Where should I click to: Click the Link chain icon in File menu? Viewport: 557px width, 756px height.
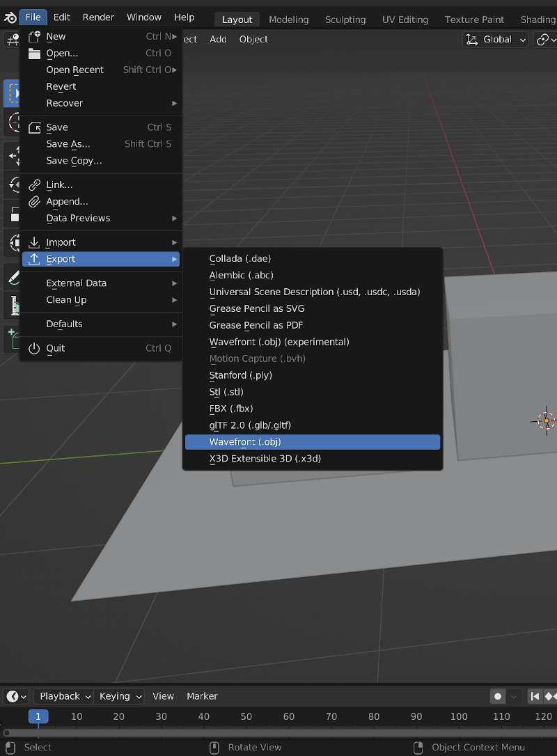(x=34, y=185)
